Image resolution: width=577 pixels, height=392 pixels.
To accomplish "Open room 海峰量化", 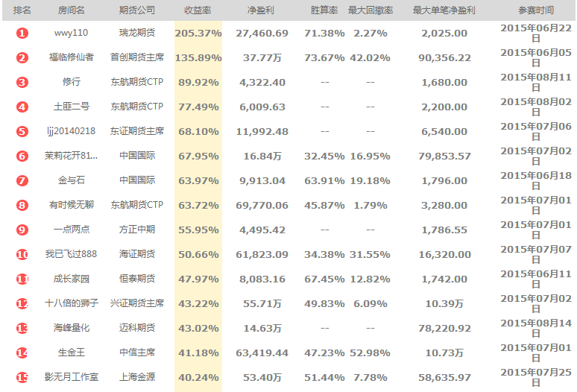I will (72, 328).
